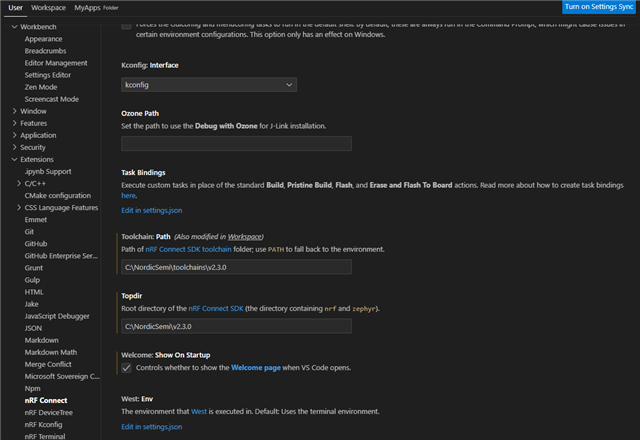Expand the Application settings category
The image size is (640, 440).
(15, 135)
